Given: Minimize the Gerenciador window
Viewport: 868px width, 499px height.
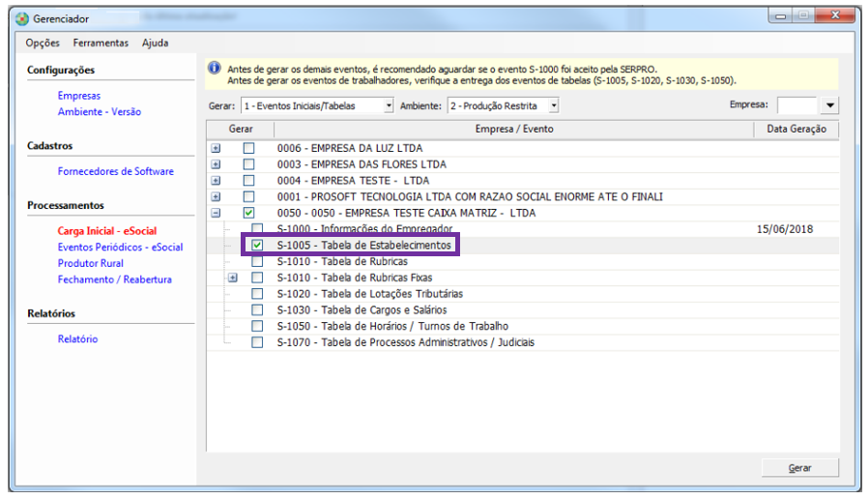Looking at the screenshot, I should [781, 16].
